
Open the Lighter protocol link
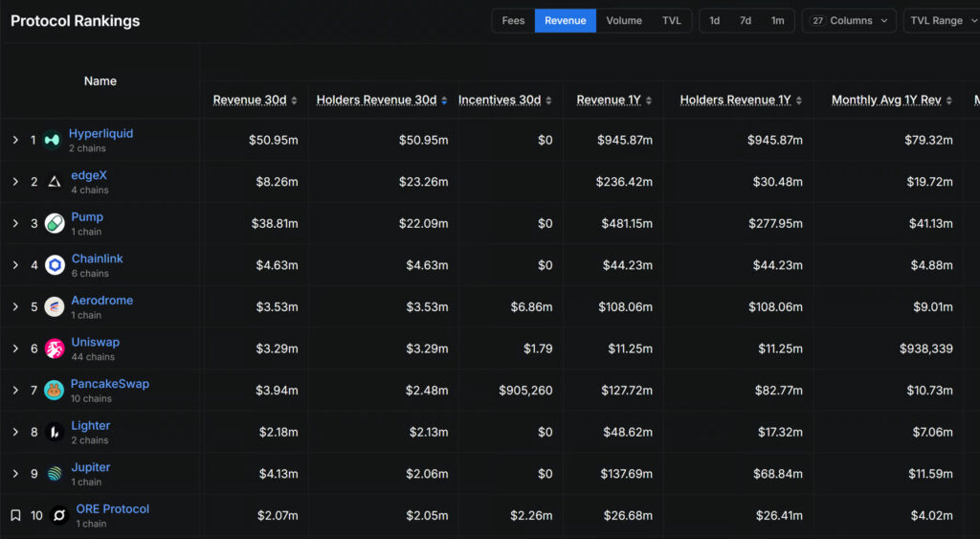(x=91, y=425)
